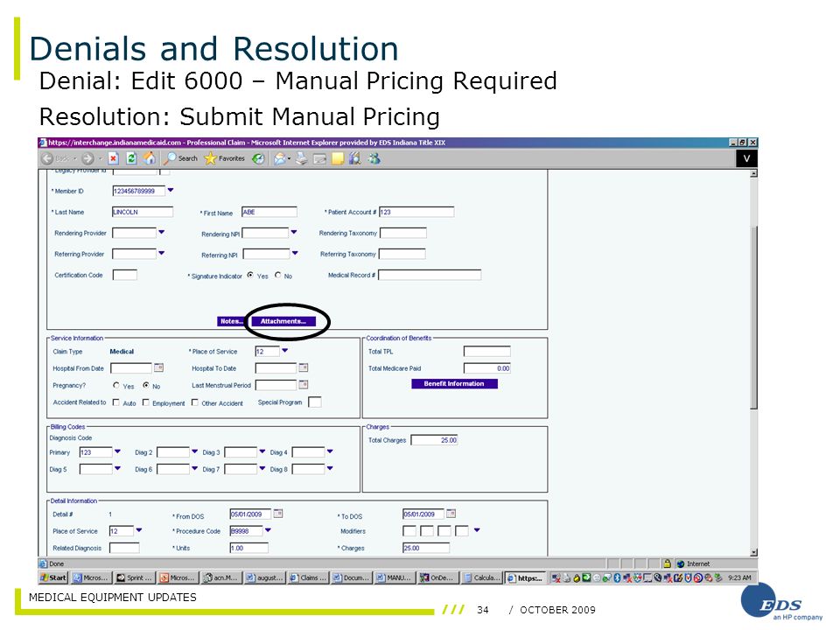Switch to the OnDe... taskbar window
This screenshot has width=840, height=630.
point(437,577)
